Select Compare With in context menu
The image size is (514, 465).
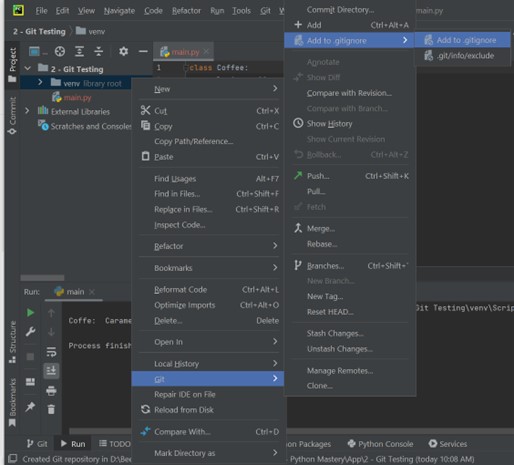coord(208,432)
